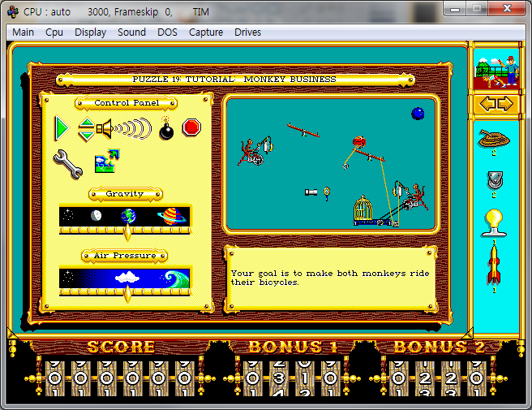
Task: Select the upper teeter-totter in preview
Action: [x=303, y=131]
